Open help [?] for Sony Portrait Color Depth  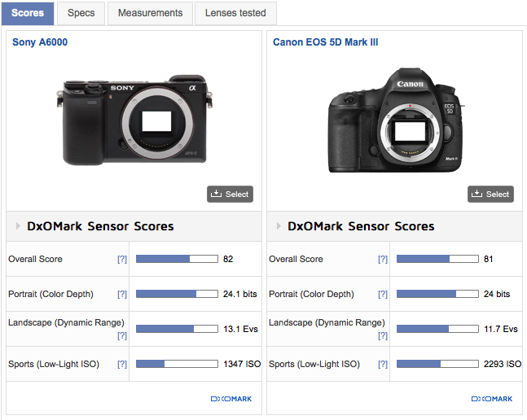[x=122, y=294]
